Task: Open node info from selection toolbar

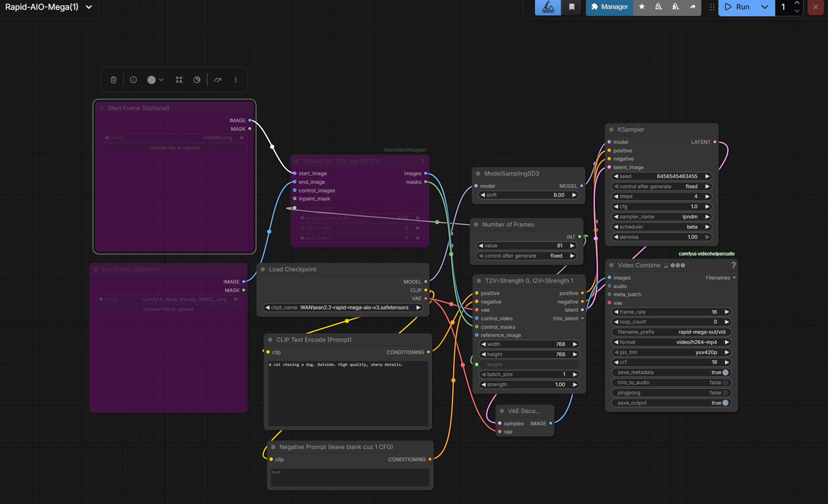Action: 133,80
